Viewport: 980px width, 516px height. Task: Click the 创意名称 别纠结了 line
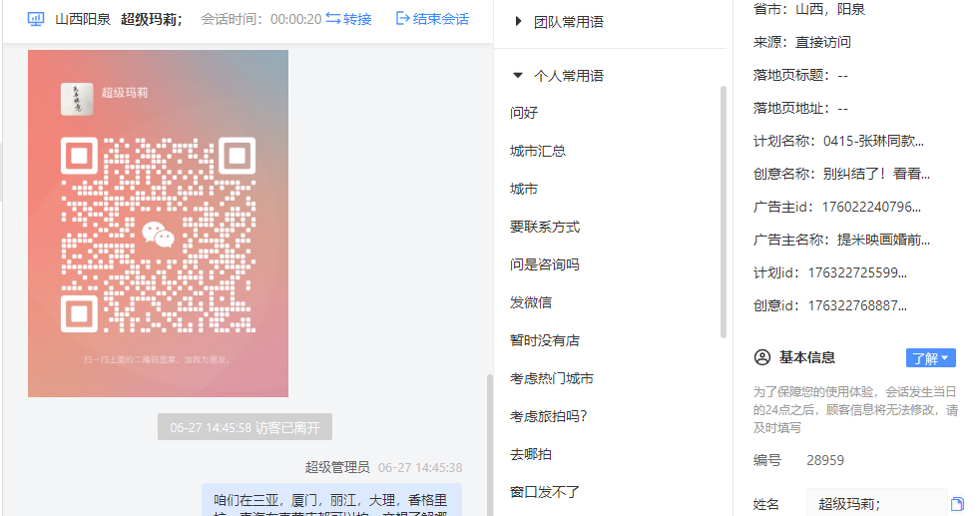841,175
